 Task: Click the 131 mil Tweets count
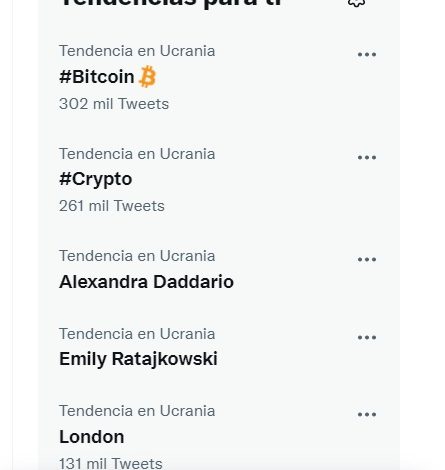pos(111,463)
